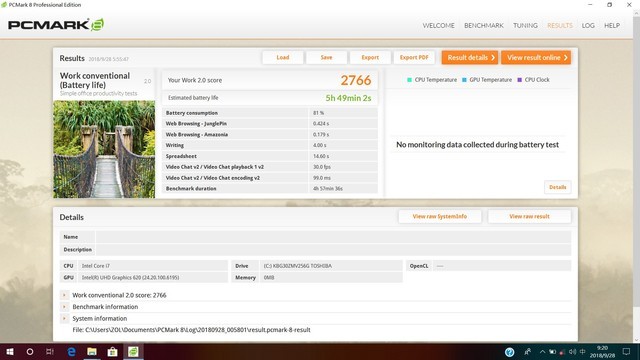Click the Description field
Viewport: 640px width, 360px height.
click(333, 249)
